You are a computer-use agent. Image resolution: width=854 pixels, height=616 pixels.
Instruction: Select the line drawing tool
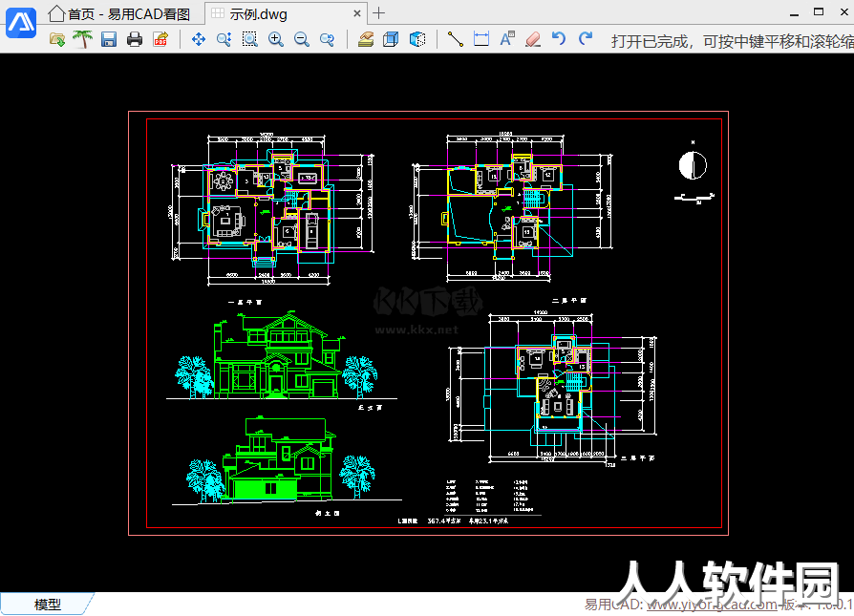tap(456, 39)
